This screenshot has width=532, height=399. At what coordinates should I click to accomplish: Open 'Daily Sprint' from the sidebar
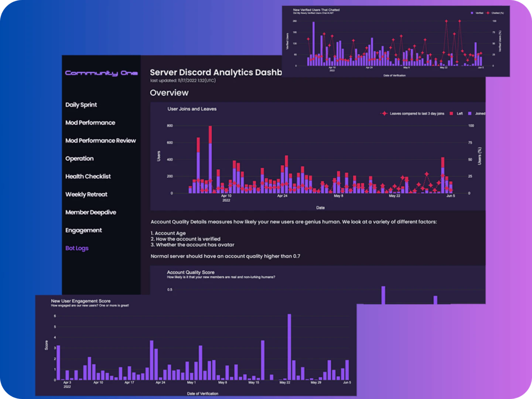pos(81,105)
